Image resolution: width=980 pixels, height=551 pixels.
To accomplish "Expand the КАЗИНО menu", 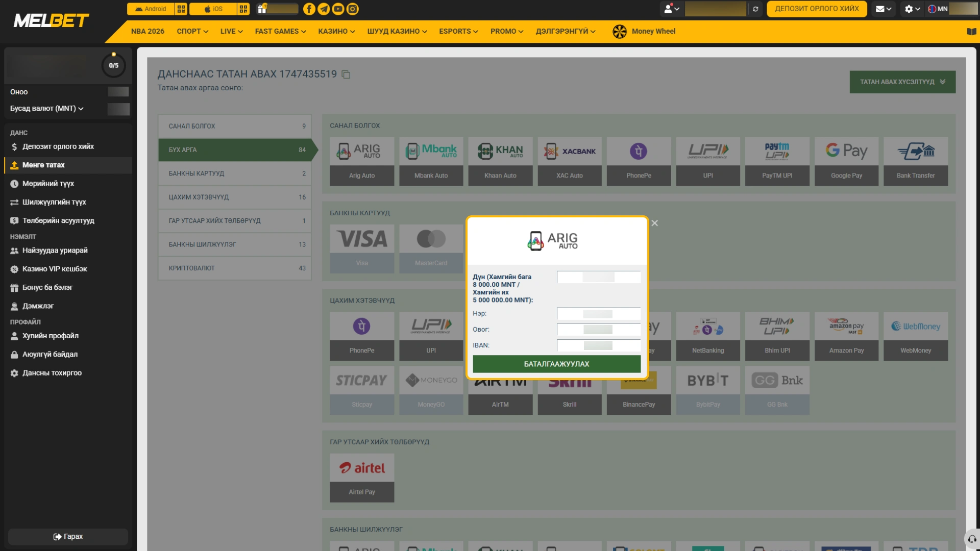I will pos(336,31).
